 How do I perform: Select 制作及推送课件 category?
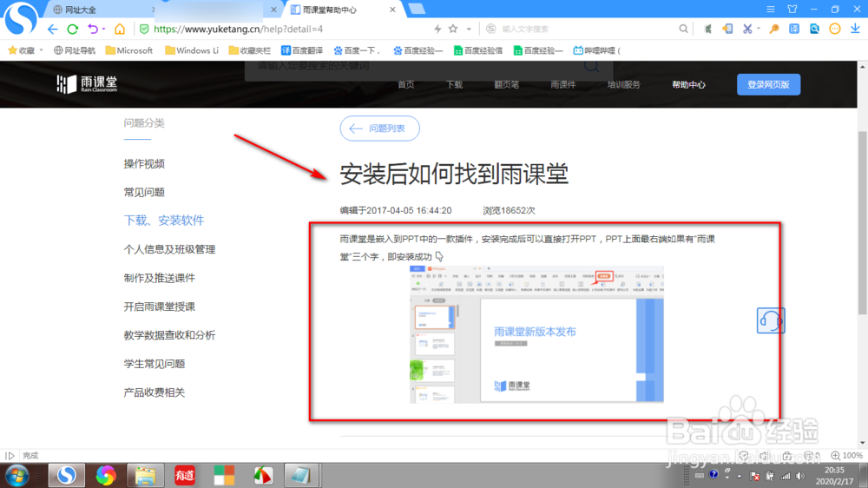(160, 278)
